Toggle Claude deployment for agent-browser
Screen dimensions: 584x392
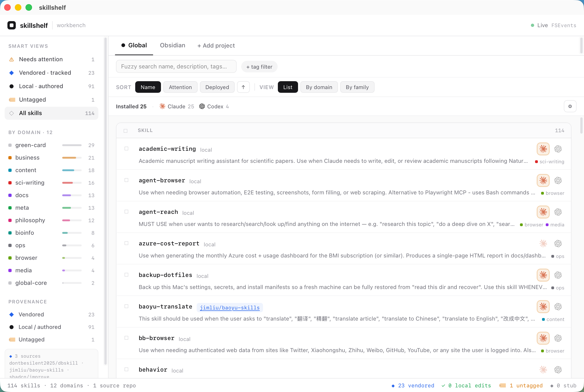pos(543,180)
